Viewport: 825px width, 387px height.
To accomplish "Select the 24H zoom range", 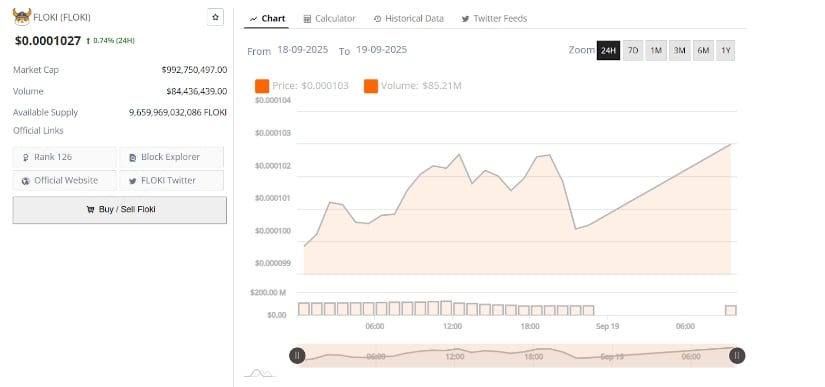I will 608,50.
